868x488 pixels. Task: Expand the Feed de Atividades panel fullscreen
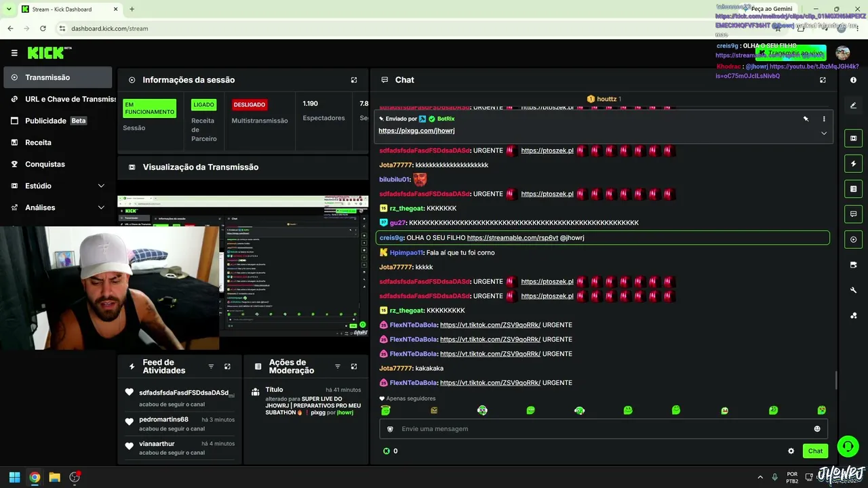pos(227,367)
